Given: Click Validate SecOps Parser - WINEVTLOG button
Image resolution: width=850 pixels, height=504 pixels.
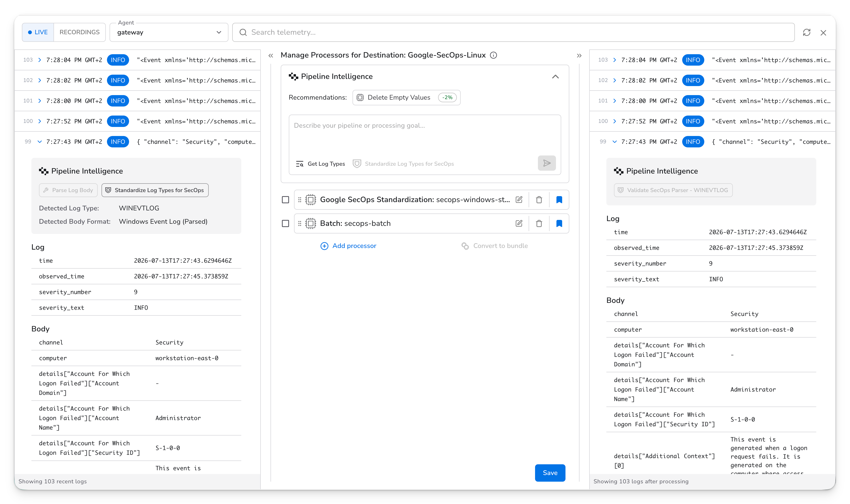Looking at the screenshot, I should (673, 190).
